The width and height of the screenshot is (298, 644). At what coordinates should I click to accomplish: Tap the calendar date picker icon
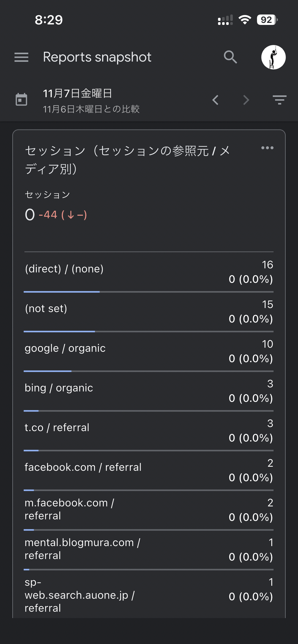[x=21, y=99]
